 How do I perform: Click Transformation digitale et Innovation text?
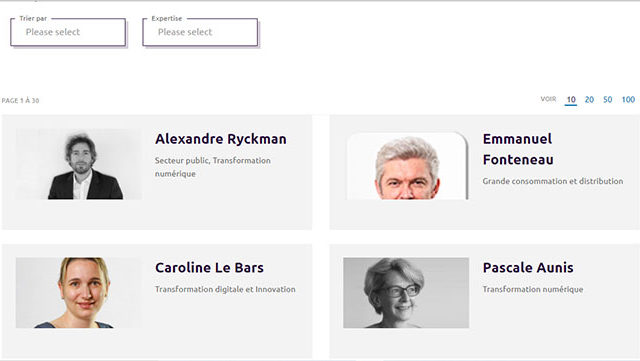pyautogui.click(x=225, y=289)
